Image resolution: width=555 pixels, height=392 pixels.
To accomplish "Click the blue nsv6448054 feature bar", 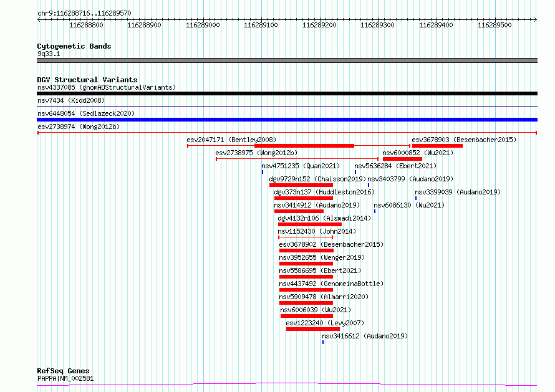I will coord(287,120).
